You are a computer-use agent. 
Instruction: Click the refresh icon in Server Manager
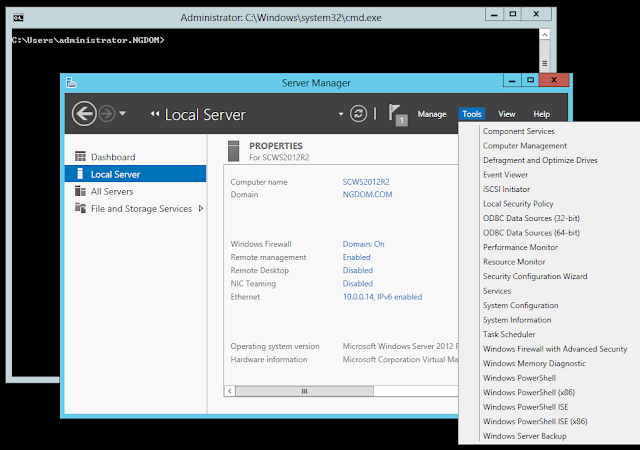[358, 114]
